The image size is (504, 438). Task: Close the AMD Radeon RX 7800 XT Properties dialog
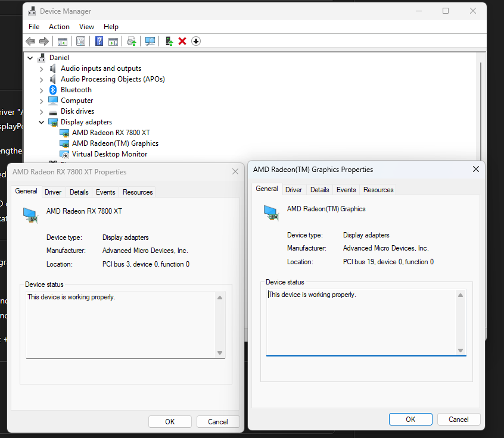coord(235,172)
